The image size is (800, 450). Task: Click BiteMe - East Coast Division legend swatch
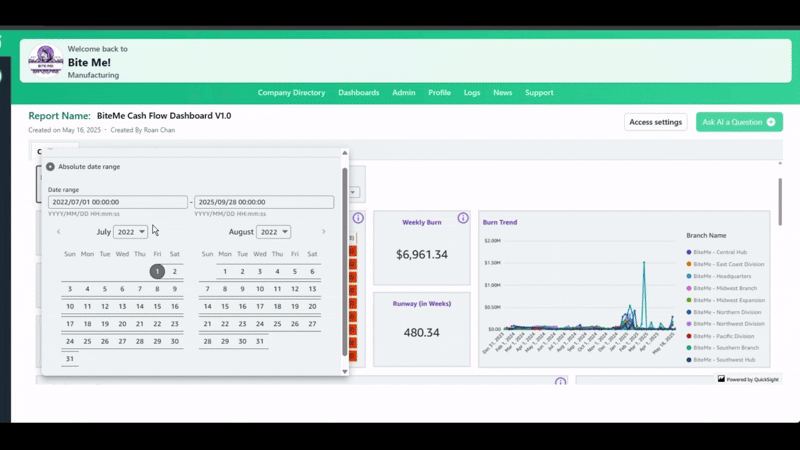(x=689, y=264)
